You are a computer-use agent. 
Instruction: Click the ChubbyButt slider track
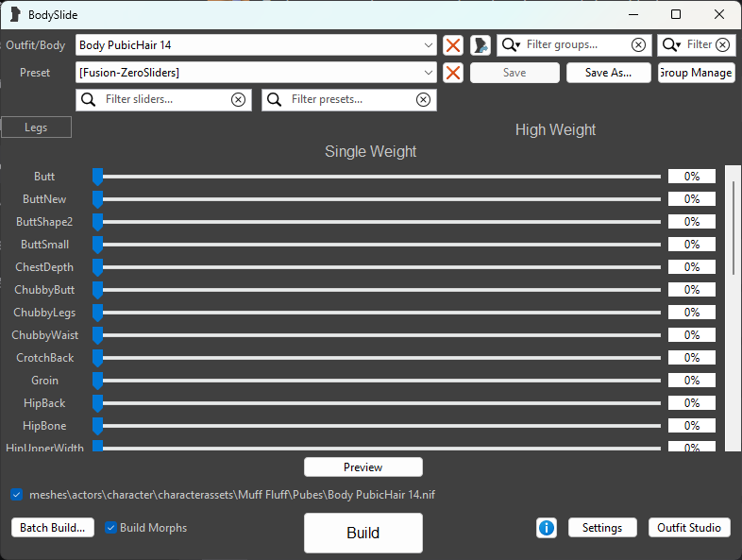coord(377,290)
